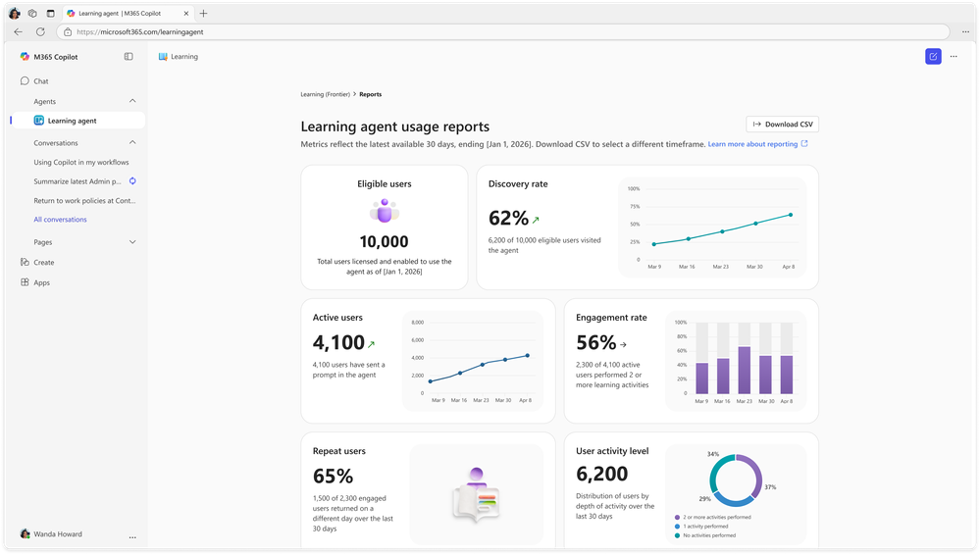Select the Learning agent item
This screenshot has height=555, width=980.
[x=78, y=121]
